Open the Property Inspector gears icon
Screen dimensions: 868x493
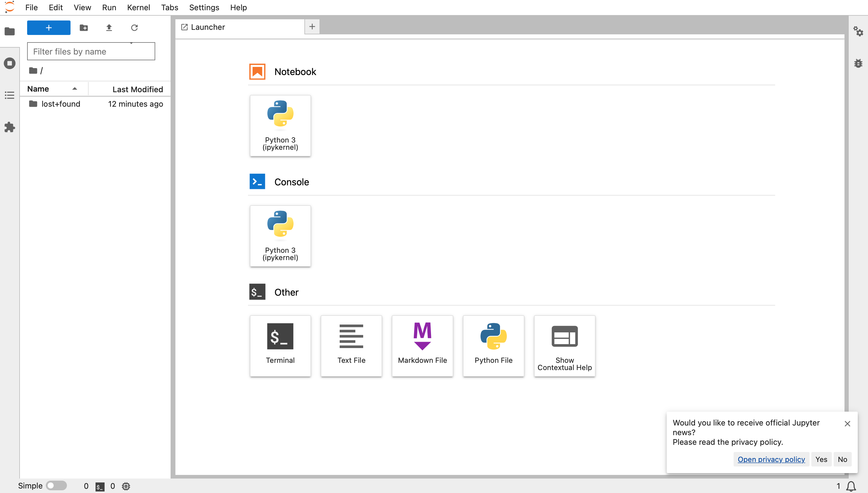858,31
